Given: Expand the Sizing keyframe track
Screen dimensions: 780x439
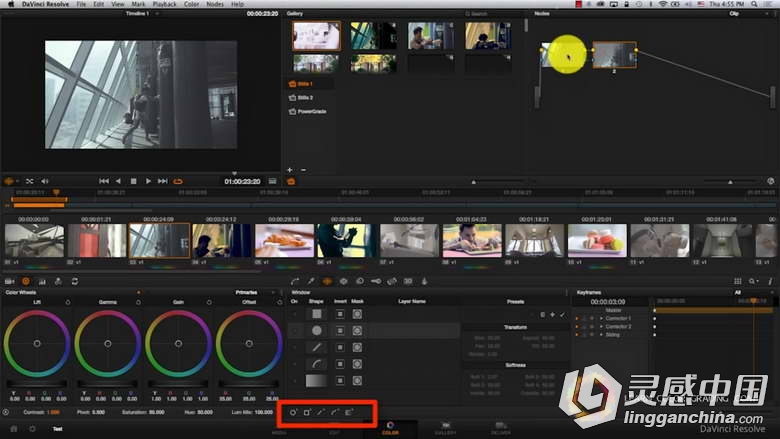Looking at the screenshot, I should pos(601,335).
